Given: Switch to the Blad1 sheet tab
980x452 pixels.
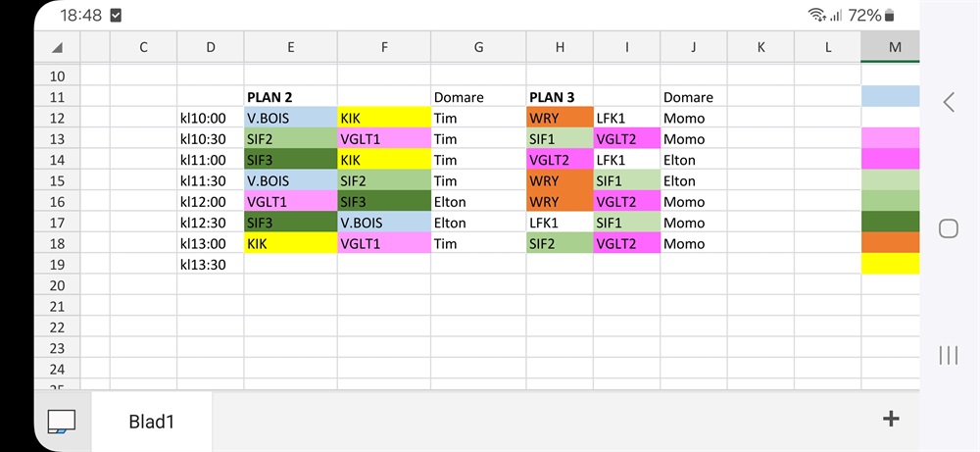Looking at the screenshot, I should point(152,422).
